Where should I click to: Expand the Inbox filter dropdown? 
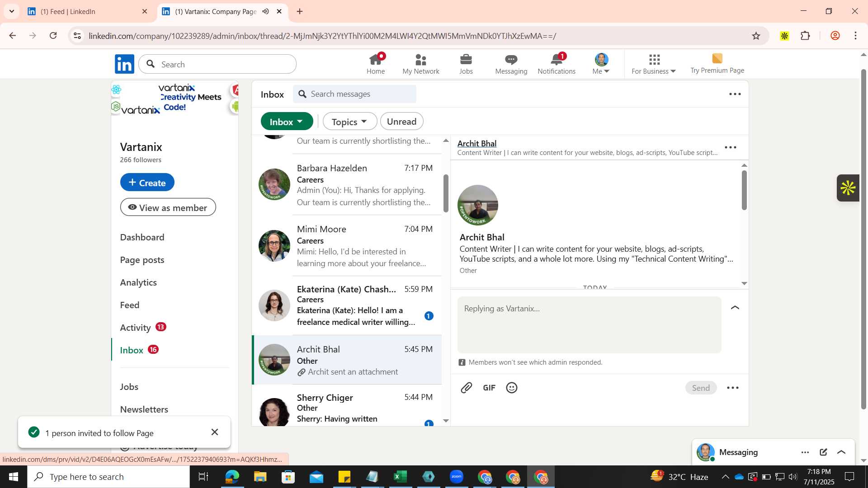point(287,122)
